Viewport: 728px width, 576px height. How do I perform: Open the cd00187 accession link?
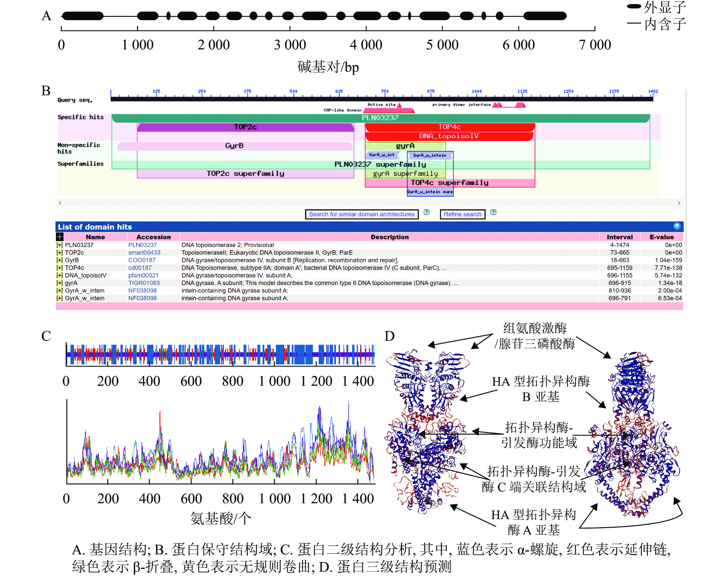click(140, 268)
